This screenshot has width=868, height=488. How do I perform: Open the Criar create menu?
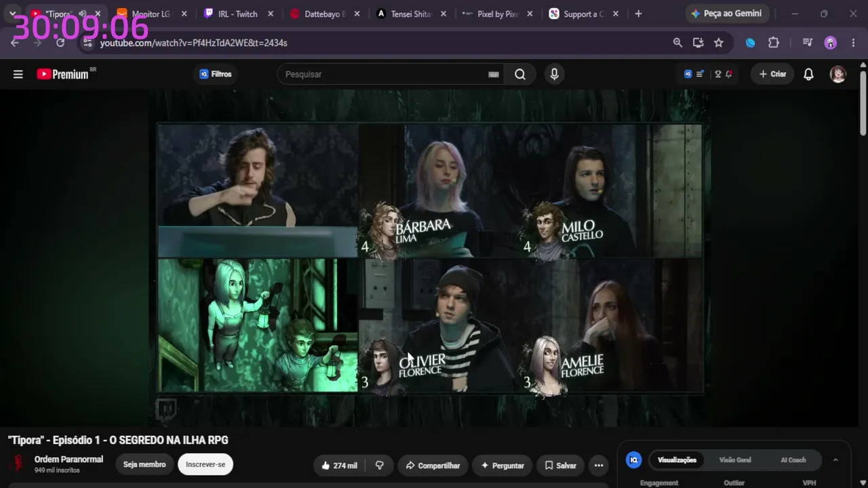pos(772,75)
